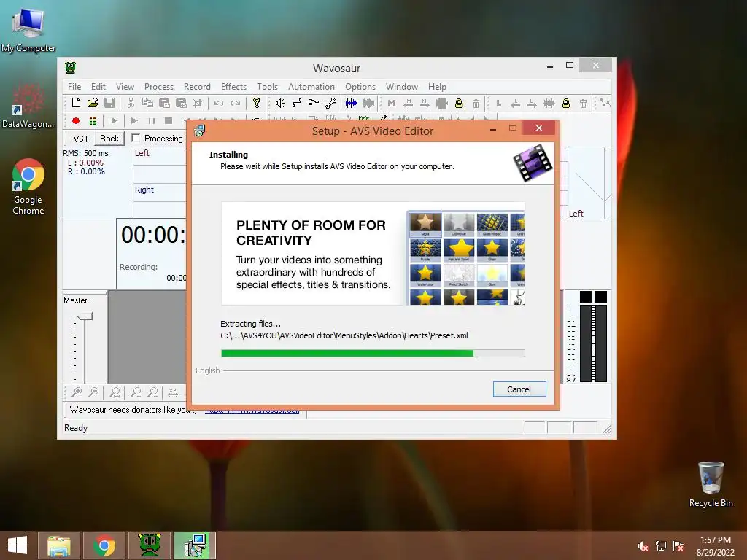This screenshot has width=747, height=560.
Task: Click the Undo arrow in Wavosaur toolbar
Action: pyautogui.click(x=219, y=103)
